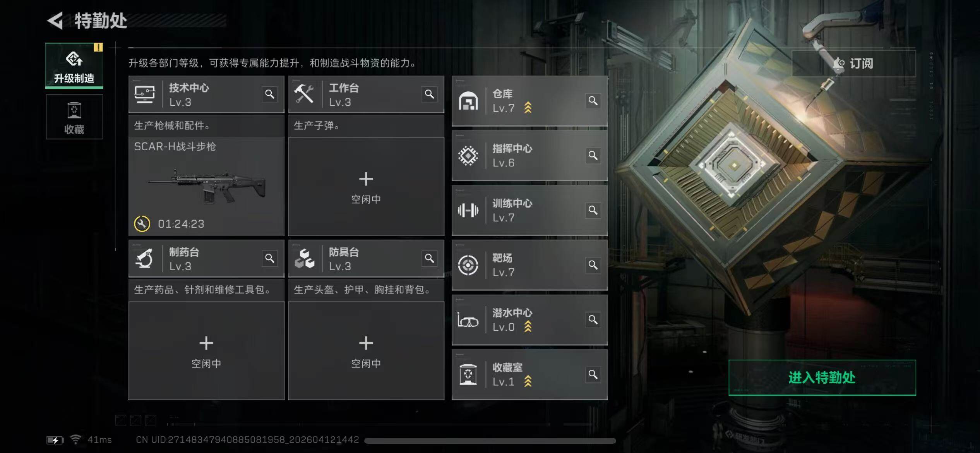Click the 订阅 subscribe button
Screen dimensions: 980x453
point(854,63)
